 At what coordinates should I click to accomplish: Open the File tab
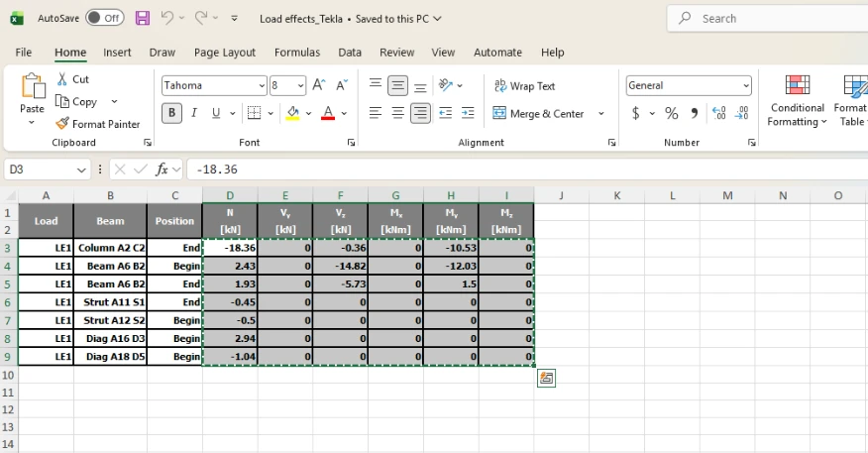(x=23, y=53)
